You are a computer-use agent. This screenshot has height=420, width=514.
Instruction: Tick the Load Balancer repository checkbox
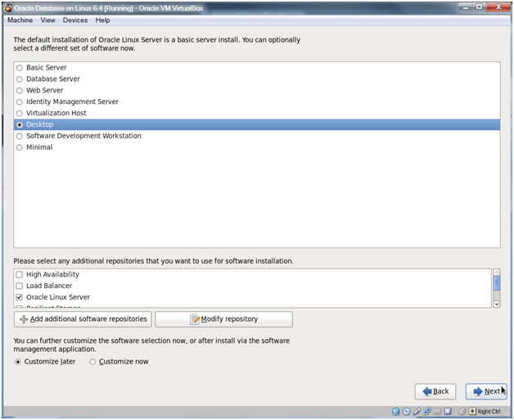coord(19,286)
